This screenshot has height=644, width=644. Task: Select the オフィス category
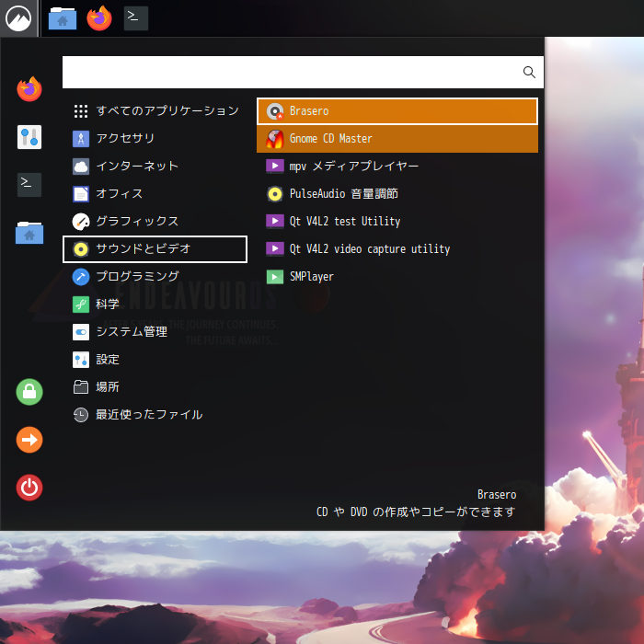pyautogui.click(x=155, y=193)
